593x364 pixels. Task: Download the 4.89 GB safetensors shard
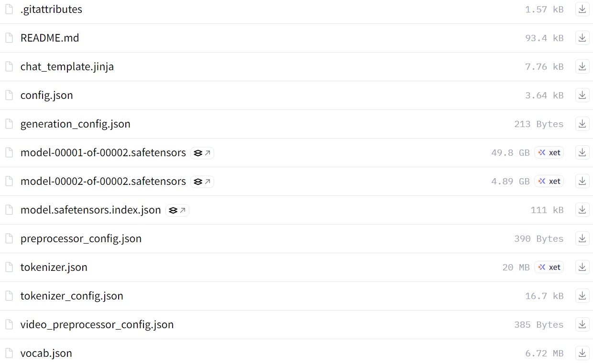(x=582, y=181)
